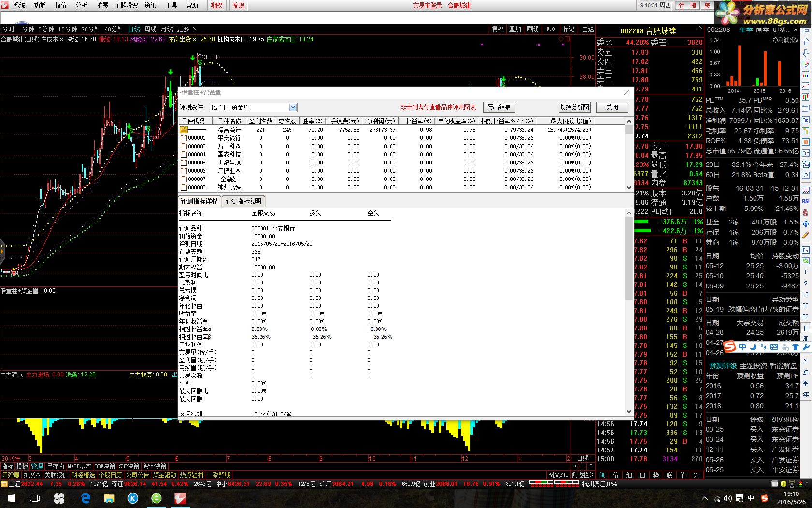
Task: Open the 评测条件 dropdown list
Action: (x=293, y=107)
